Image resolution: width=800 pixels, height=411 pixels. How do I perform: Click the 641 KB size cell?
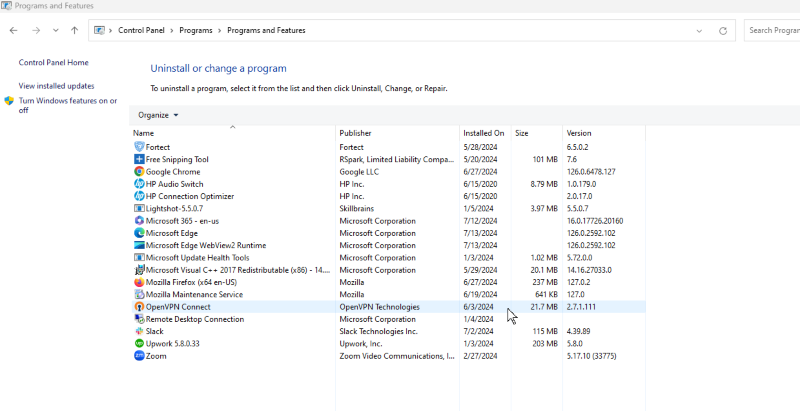[545, 294]
